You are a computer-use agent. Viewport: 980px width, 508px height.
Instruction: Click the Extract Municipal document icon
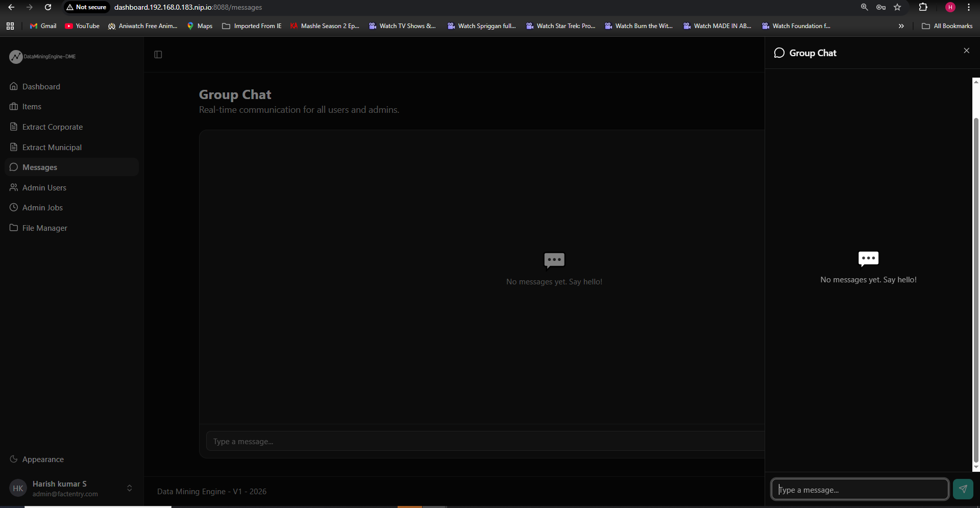coord(14,147)
